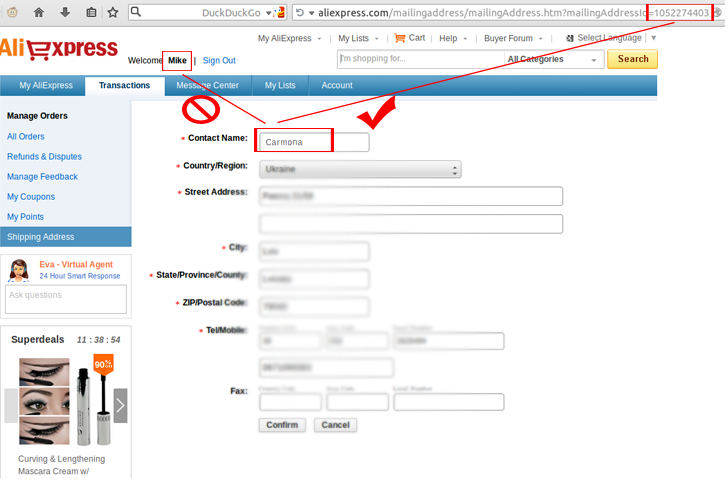
Task: Focus the Contact Name field
Action: [314, 143]
